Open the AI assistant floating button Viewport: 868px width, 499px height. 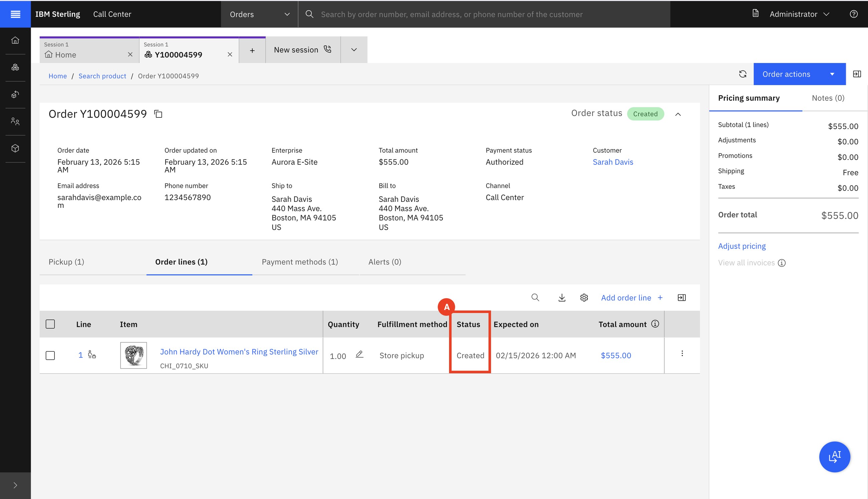tap(834, 457)
